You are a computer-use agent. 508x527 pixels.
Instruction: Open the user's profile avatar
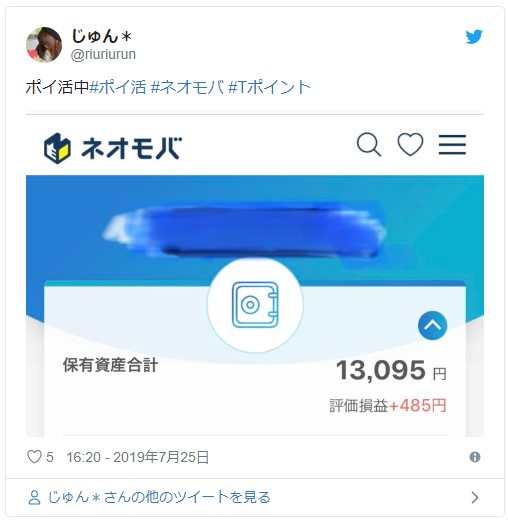click(x=44, y=45)
